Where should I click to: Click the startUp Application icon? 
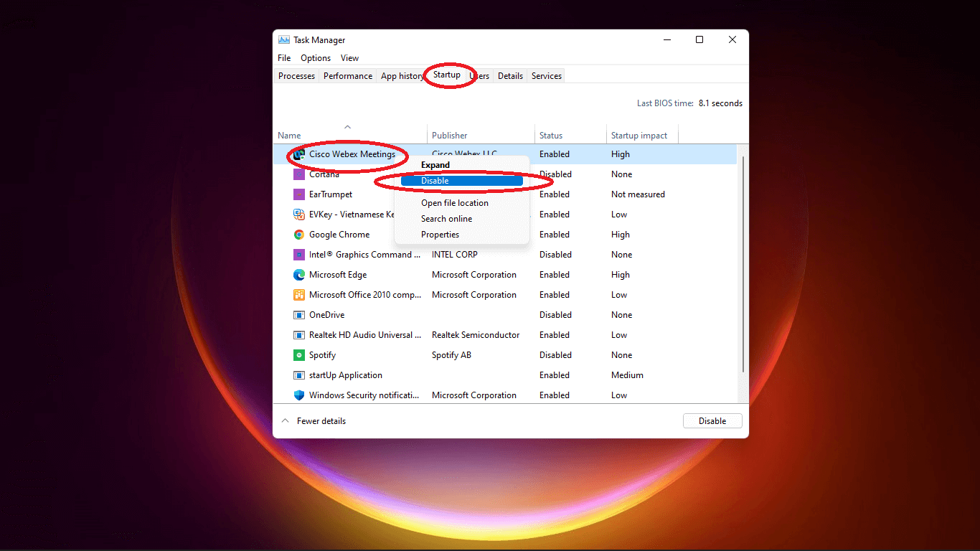click(x=299, y=375)
